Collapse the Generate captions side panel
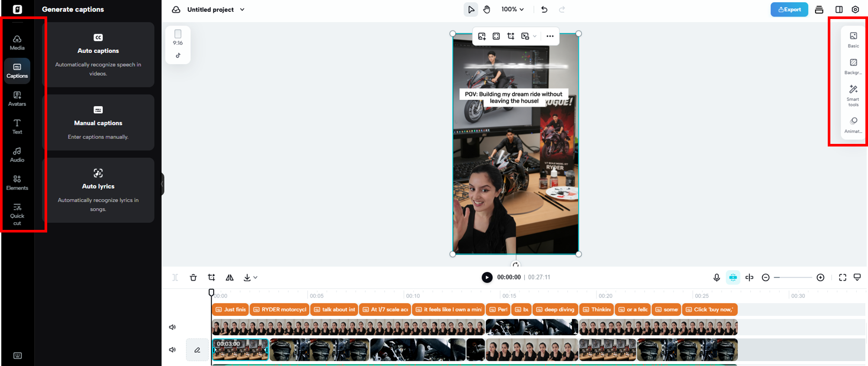This screenshot has width=868, height=366. point(163,184)
